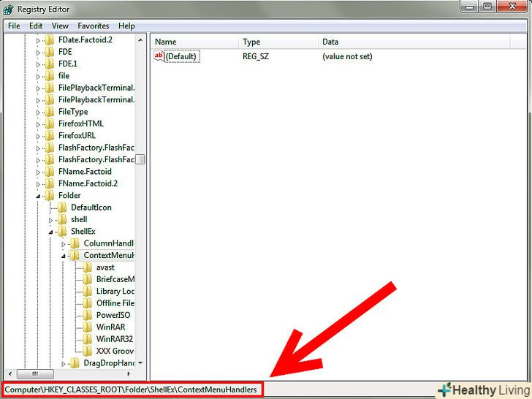Click the FirefoxURL folder icon
Screen dimensions: 532x399
[x=50, y=136]
